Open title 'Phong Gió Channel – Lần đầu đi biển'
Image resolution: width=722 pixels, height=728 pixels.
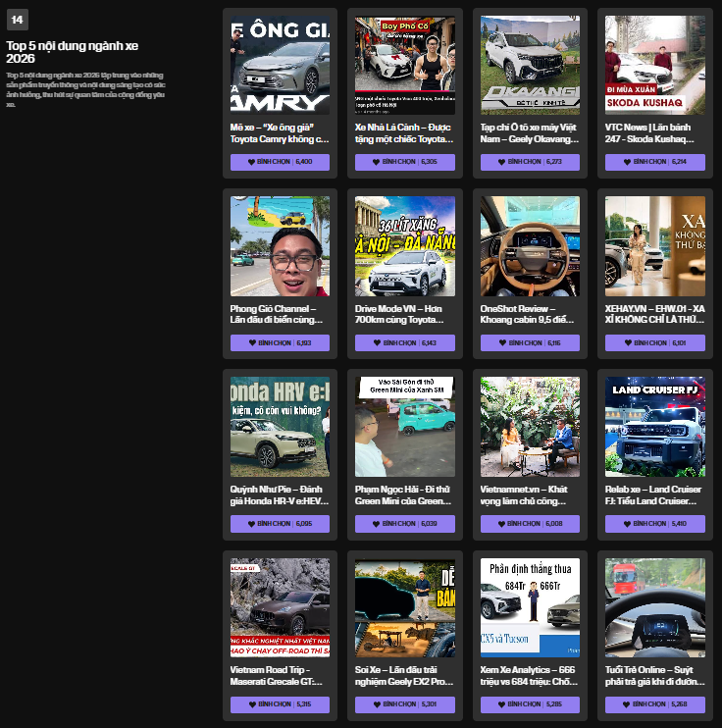277,314
